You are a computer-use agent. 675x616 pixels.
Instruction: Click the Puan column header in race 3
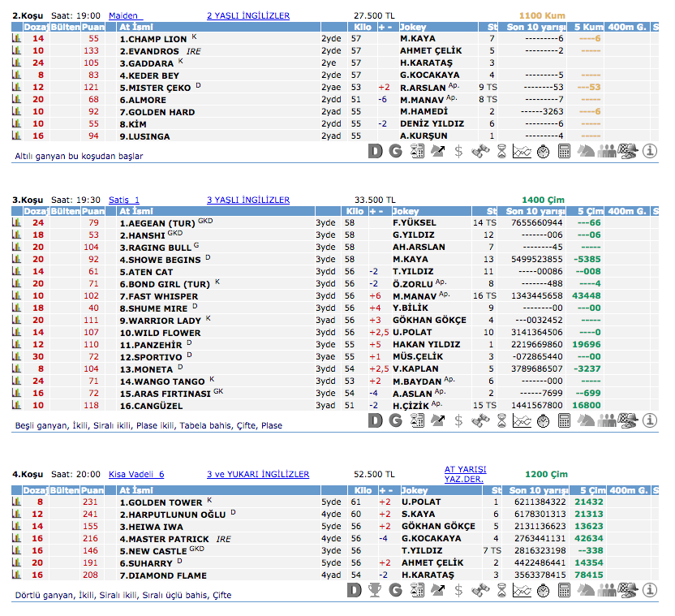pyautogui.click(x=92, y=211)
